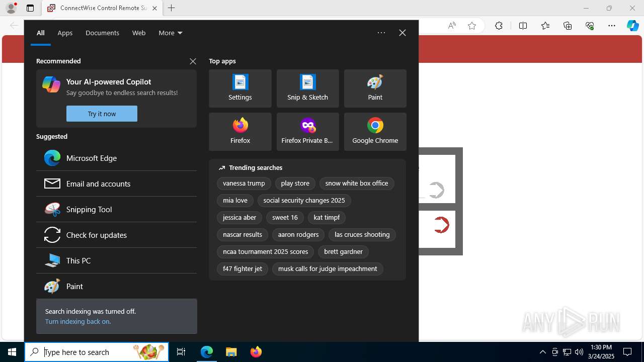Open Microsoft Edge from suggested list
Screen dimensions: 644x362
[116, 158]
